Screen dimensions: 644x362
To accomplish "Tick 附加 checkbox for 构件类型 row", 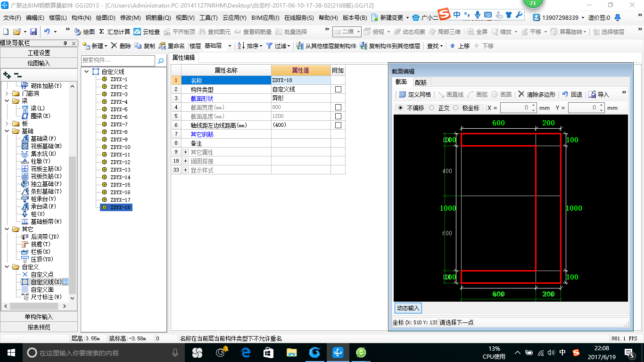I will 338,89.
